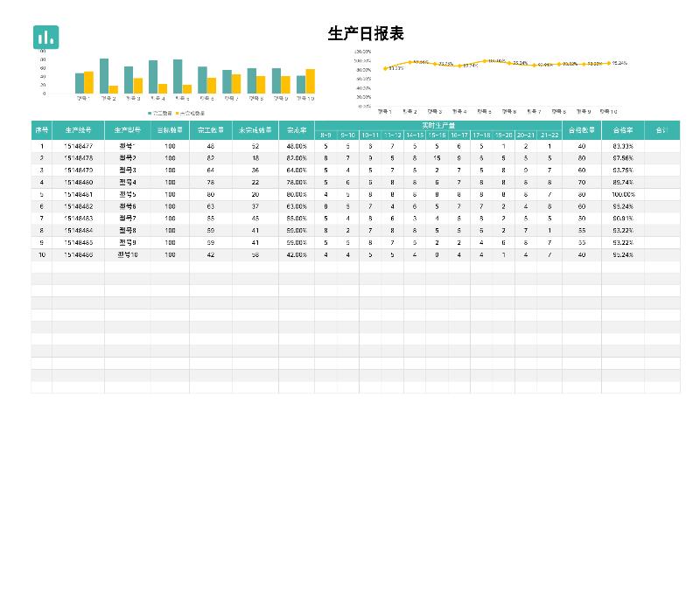Select cell with line number 15148484
Viewport: 700px width, 612px height.
click(78, 231)
